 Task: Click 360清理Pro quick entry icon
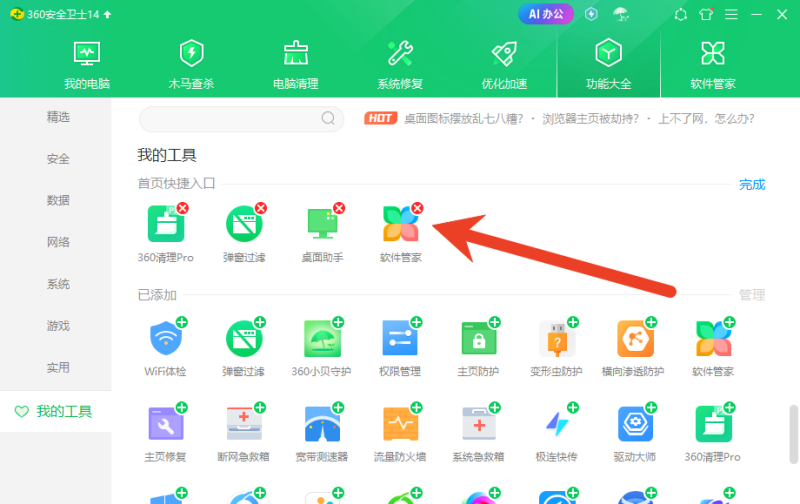tap(166, 224)
